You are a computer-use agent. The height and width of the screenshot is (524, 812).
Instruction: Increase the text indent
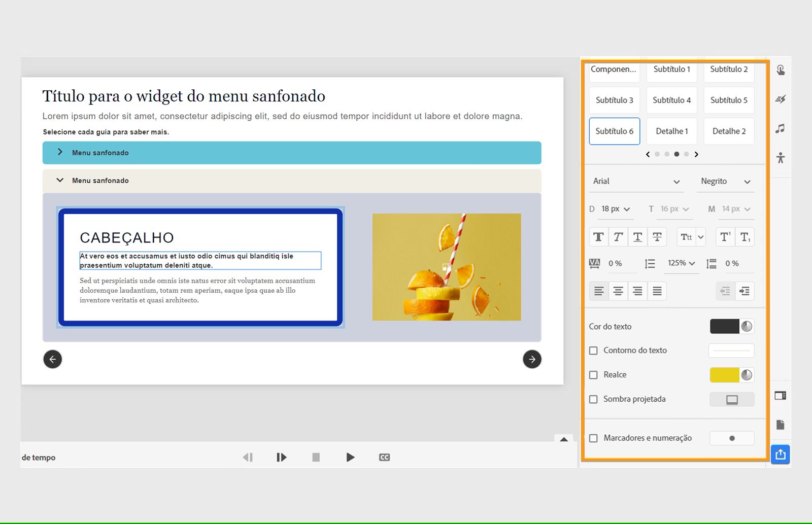[x=745, y=291]
